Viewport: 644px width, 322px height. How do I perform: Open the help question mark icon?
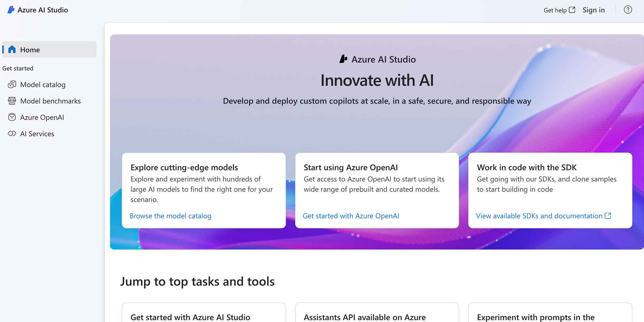tap(628, 10)
